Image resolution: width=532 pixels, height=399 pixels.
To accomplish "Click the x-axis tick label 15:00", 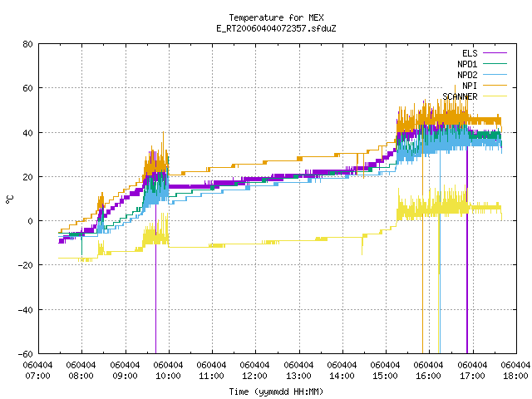I will (x=385, y=376).
